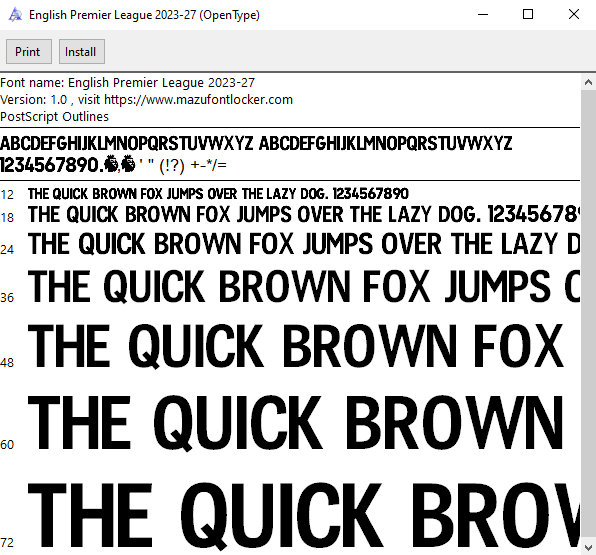Click the scrollbar up arrow
The height and width of the screenshot is (555, 596).
(x=588, y=82)
